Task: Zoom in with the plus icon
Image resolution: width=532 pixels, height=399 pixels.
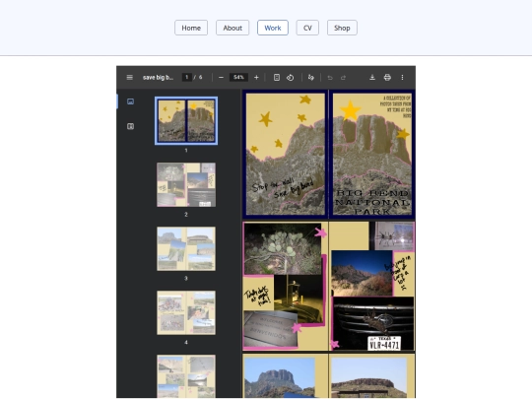Action: click(x=256, y=78)
